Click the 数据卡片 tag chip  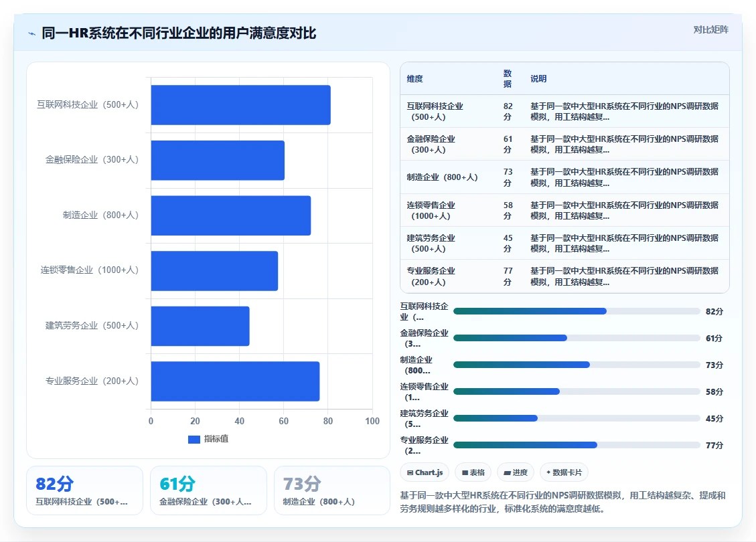click(x=564, y=472)
